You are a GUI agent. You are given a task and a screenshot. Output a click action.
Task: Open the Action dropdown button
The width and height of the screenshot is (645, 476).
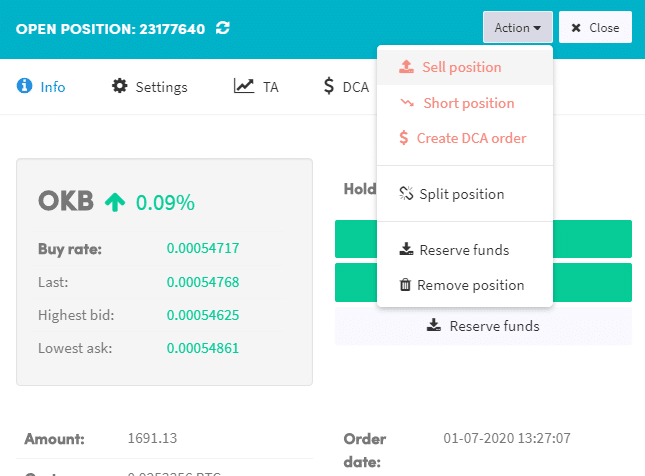(517, 27)
